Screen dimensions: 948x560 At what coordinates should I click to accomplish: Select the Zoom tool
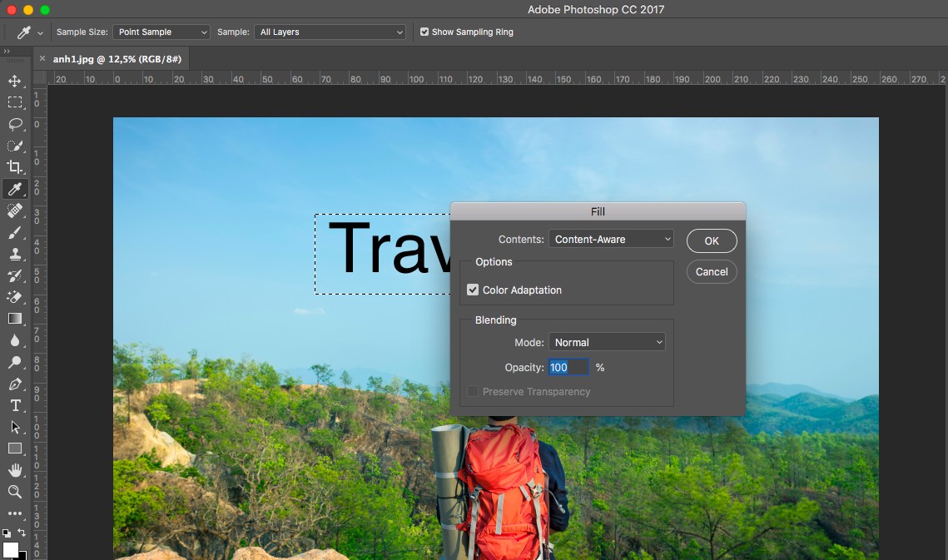[x=14, y=492]
